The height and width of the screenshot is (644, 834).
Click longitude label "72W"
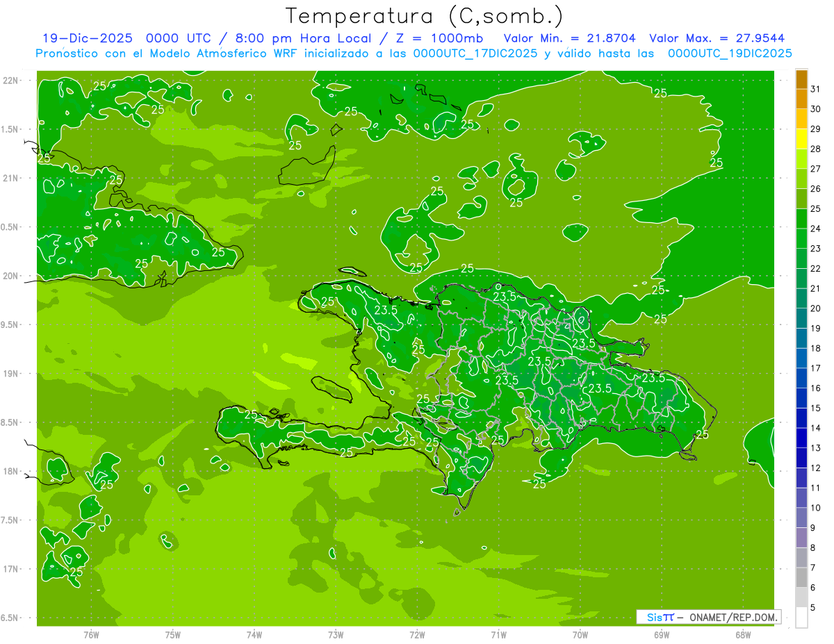click(x=417, y=634)
